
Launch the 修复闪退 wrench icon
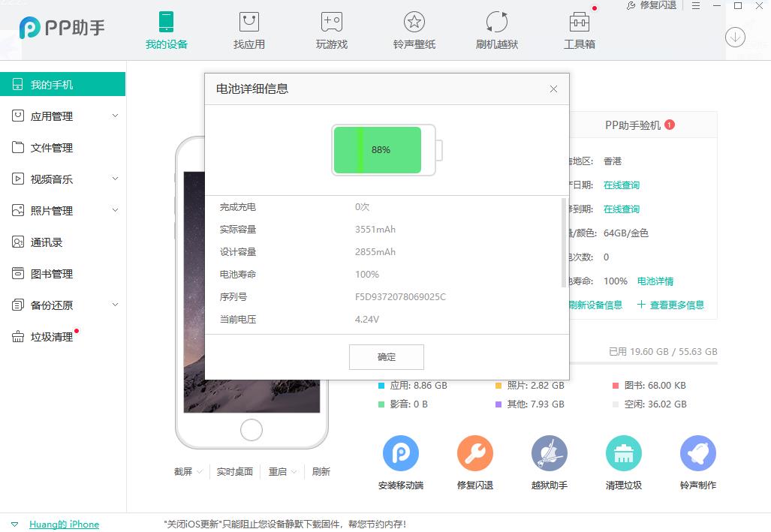coord(475,453)
